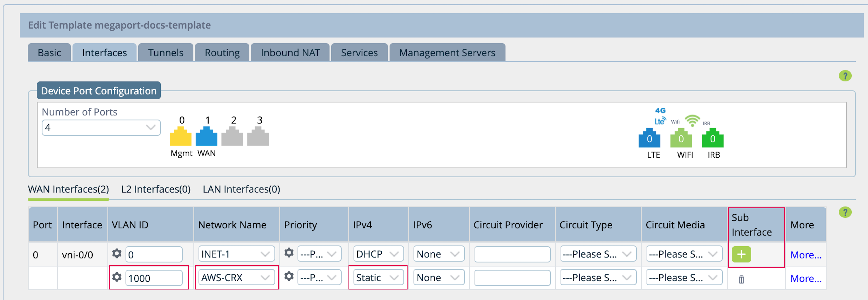Delete VLAN 1000 sub interface trash icon
This screenshot has width=868, height=300.
click(741, 279)
